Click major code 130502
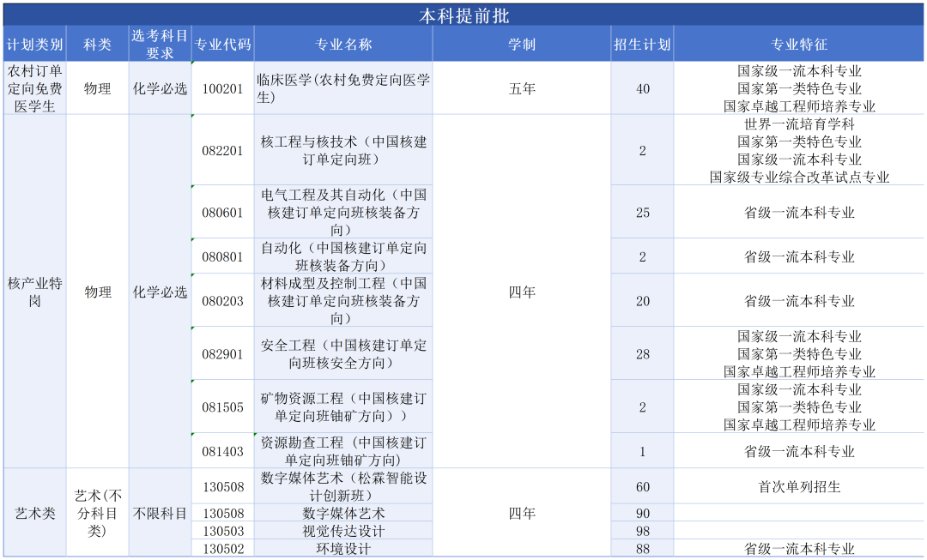The height and width of the screenshot is (560, 927). coord(223,548)
